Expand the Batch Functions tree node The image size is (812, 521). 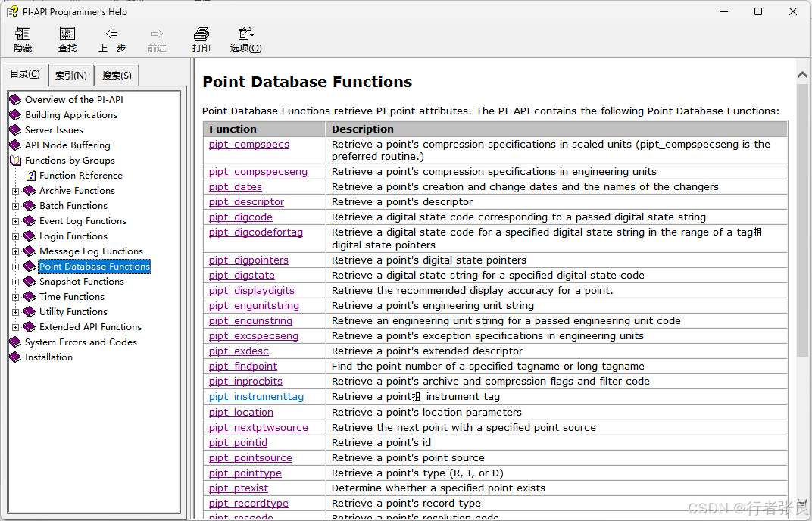click(16, 206)
